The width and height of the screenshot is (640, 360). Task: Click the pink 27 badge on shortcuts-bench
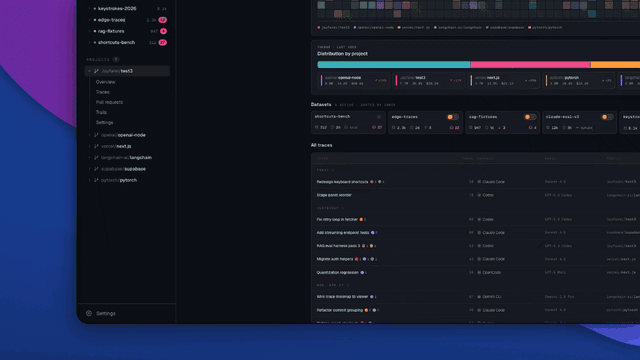point(162,42)
